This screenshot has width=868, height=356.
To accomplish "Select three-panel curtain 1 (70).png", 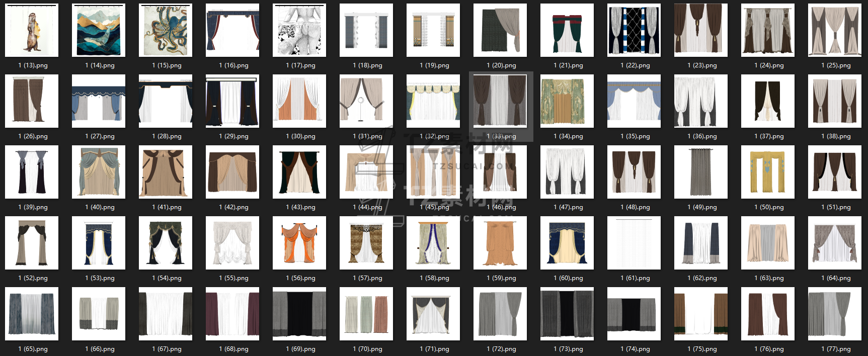I will 366,314.
